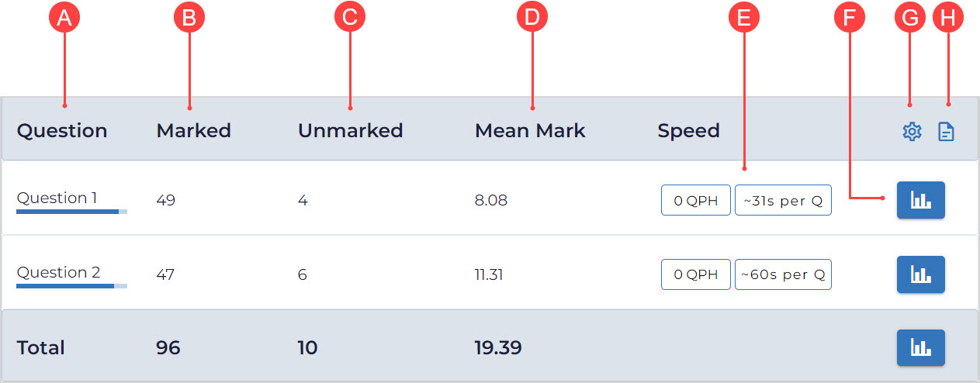Open the Total row chart button
The height and width of the screenshot is (383, 980).
[x=920, y=347]
